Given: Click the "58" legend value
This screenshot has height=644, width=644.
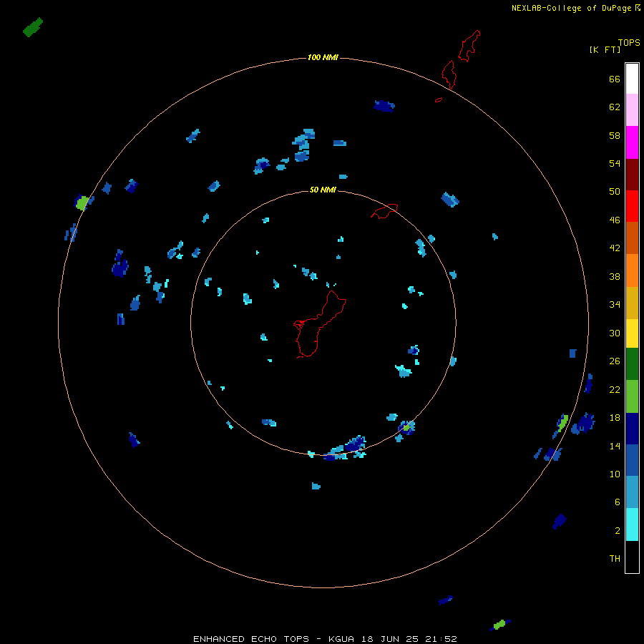Looking at the screenshot, I should (x=615, y=135).
